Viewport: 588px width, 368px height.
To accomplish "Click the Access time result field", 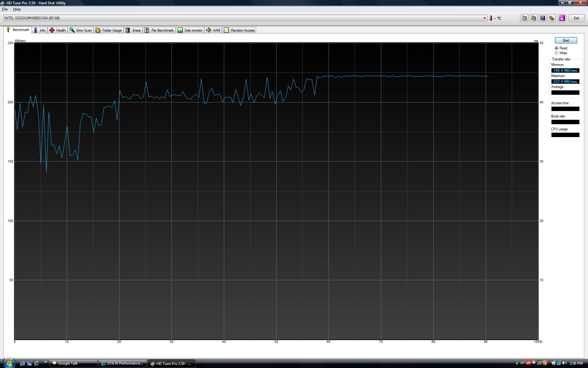I will [x=565, y=109].
